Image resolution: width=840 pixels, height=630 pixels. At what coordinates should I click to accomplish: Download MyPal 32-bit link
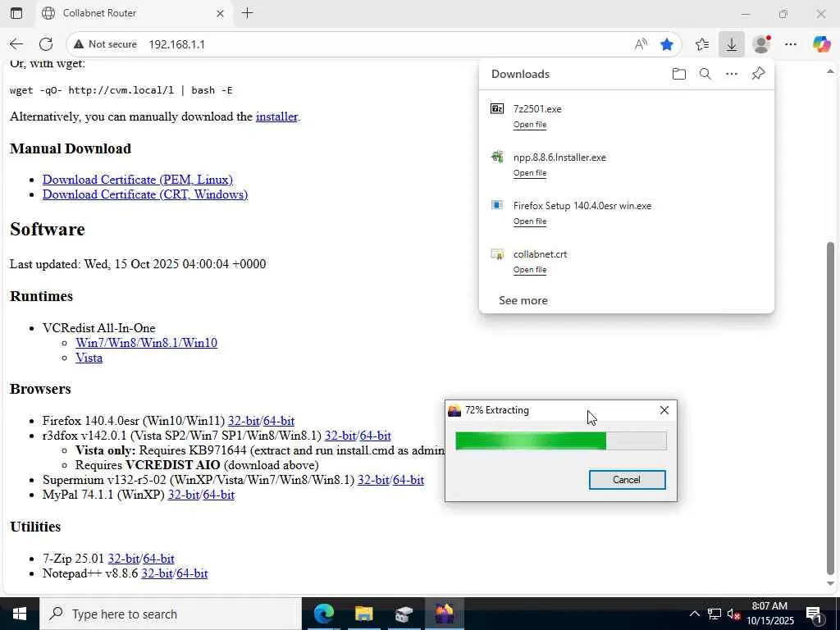[x=184, y=495]
